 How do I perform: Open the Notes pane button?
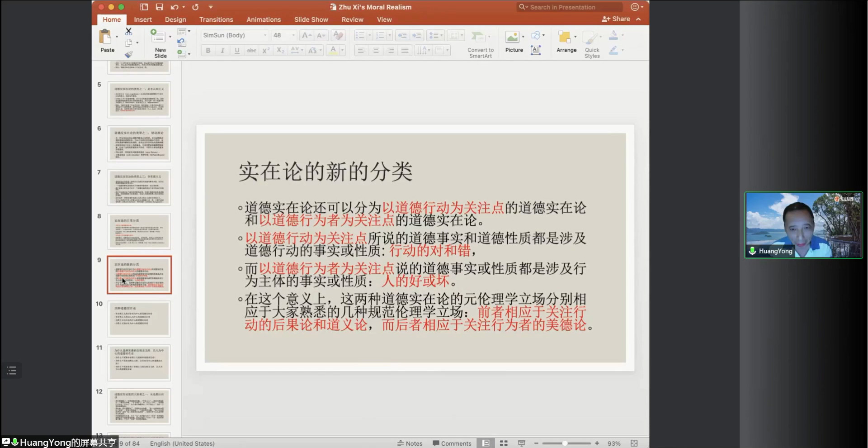click(x=410, y=443)
